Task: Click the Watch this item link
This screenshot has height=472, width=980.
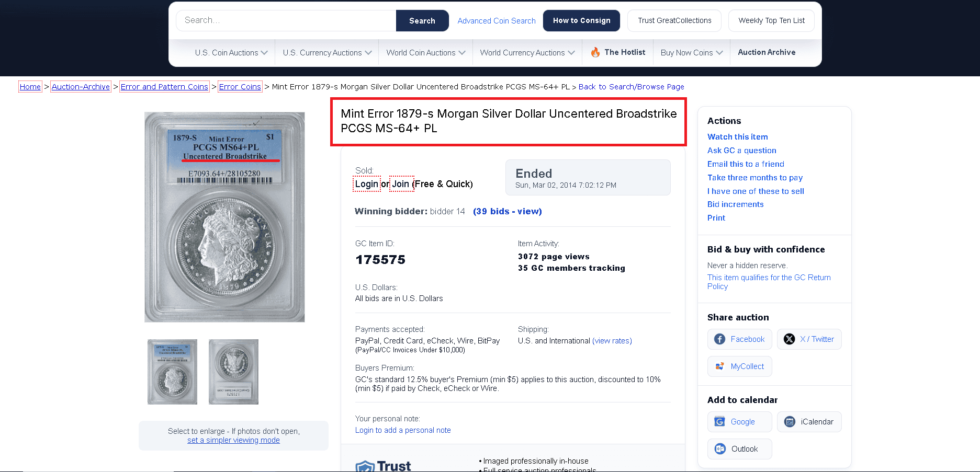Action: click(737, 137)
